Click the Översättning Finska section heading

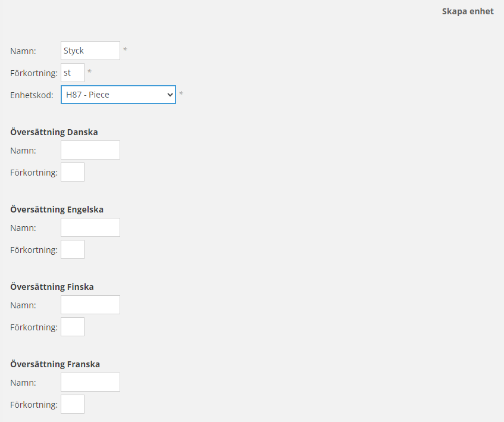(x=52, y=286)
